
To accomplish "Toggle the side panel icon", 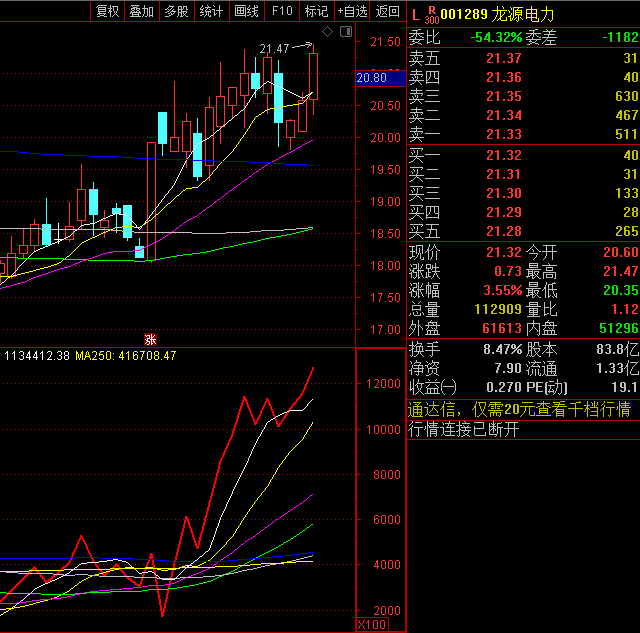I will (346, 31).
